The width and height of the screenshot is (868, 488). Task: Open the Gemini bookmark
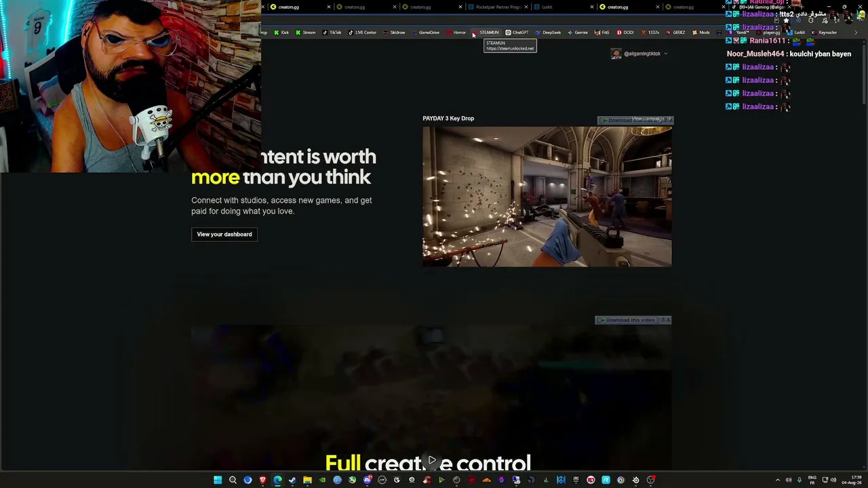point(578,33)
